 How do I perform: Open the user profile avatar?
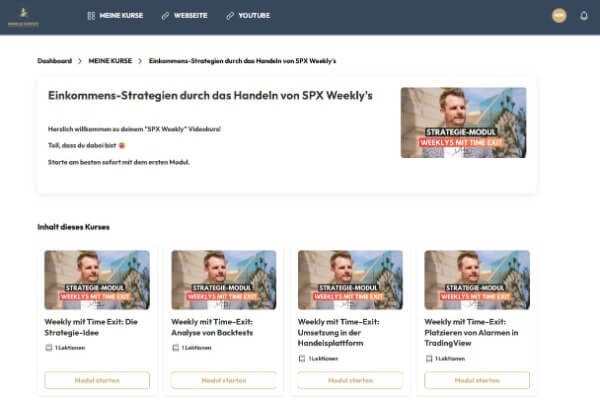[x=559, y=16]
